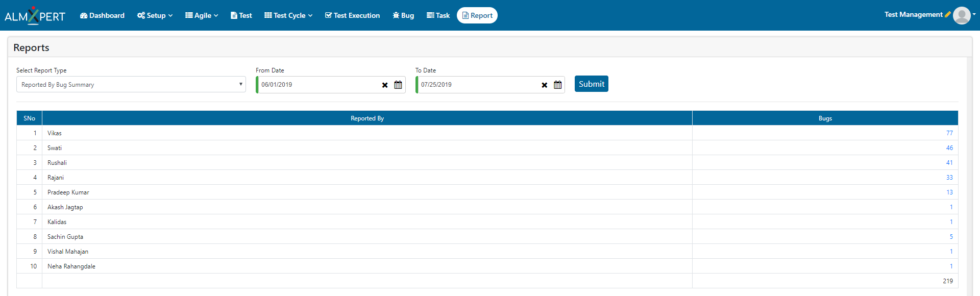Screen dimensions: 980x296
Task: Navigate to the Bug section
Action: (x=403, y=15)
